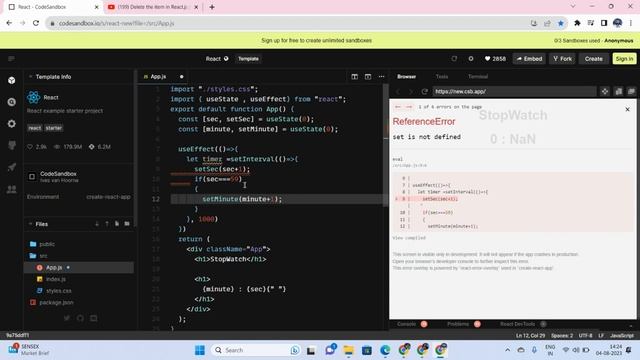Click the sign up for free banner

pyautogui.click(x=316, y=40)
